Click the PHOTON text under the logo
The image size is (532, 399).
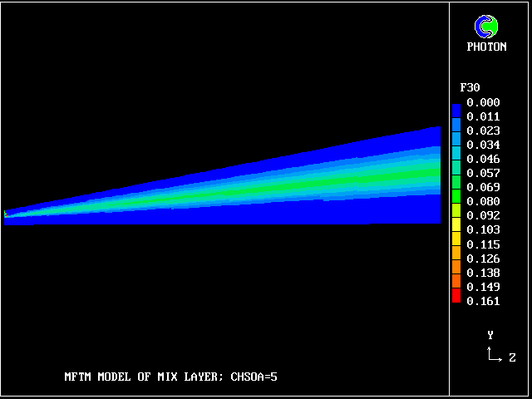pyautogui.click(x=486, y=47)
